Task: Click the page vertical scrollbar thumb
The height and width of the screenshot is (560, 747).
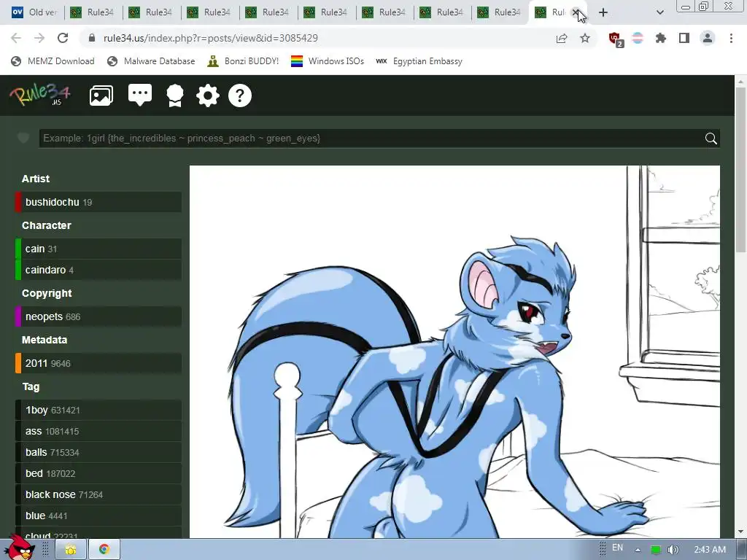Action: (741, 169)
